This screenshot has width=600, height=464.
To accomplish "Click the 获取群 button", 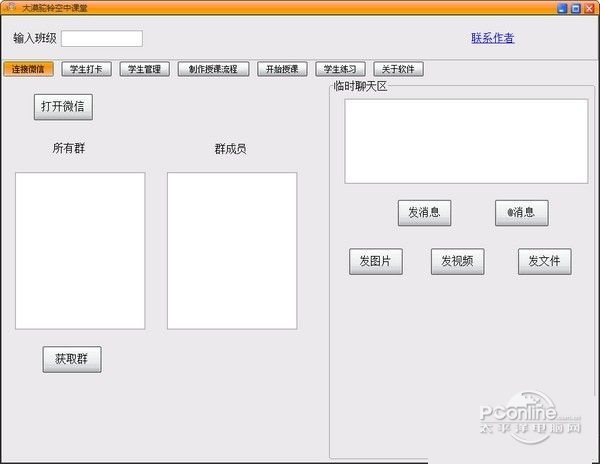I will (72, 359).
